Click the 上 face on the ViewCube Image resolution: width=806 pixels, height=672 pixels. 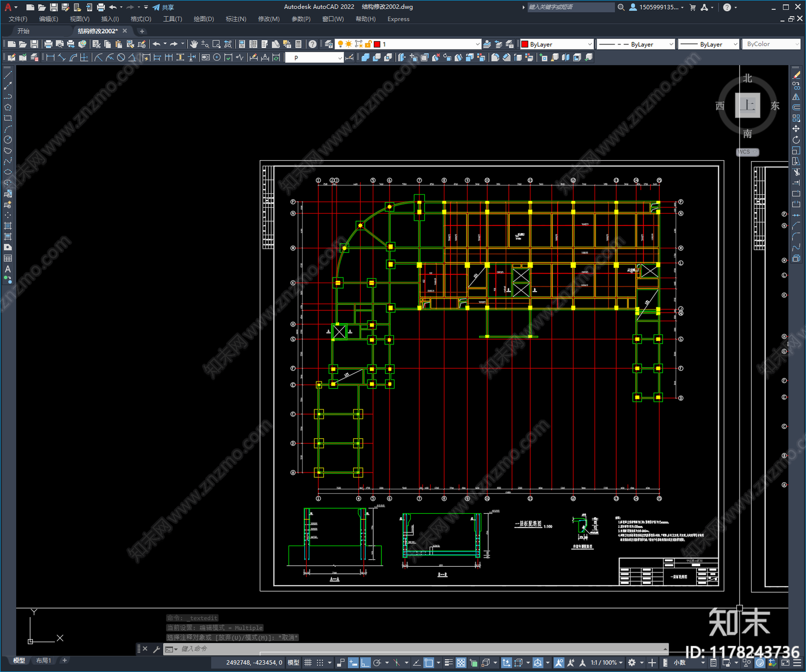point(748,105)
